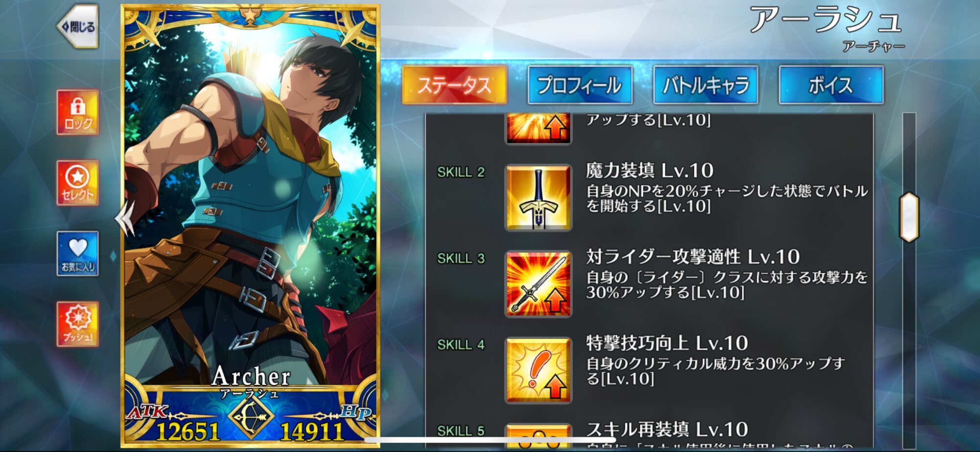Image resolution: width=980 pixels, height=452 pixels.
Task: Tap the 魔力装填 sword skill icon
Action: [539, 198]
